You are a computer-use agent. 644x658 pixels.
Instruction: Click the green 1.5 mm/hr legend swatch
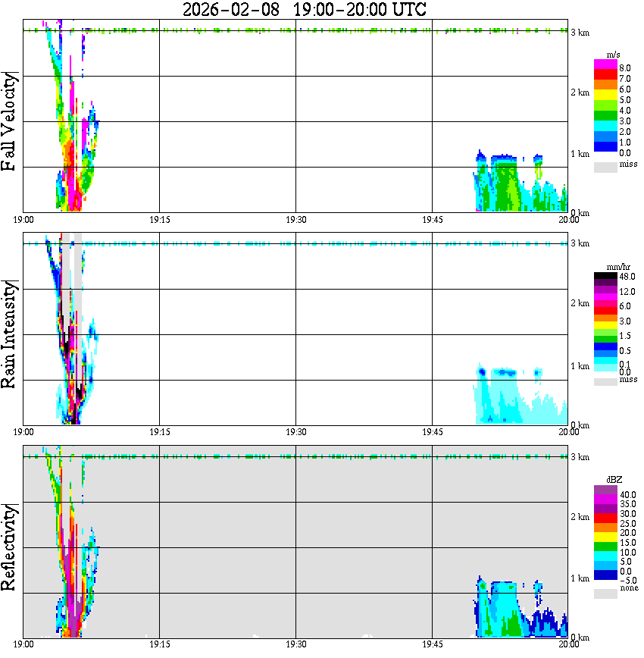tap(605, 339)
